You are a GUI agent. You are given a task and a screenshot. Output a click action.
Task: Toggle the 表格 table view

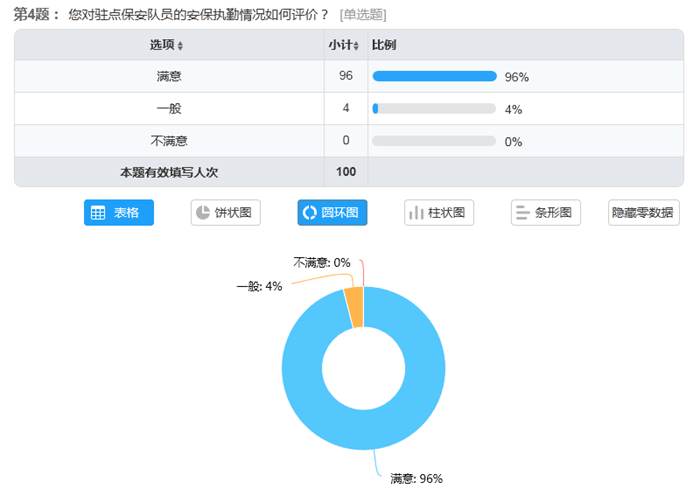click(119, 213)
